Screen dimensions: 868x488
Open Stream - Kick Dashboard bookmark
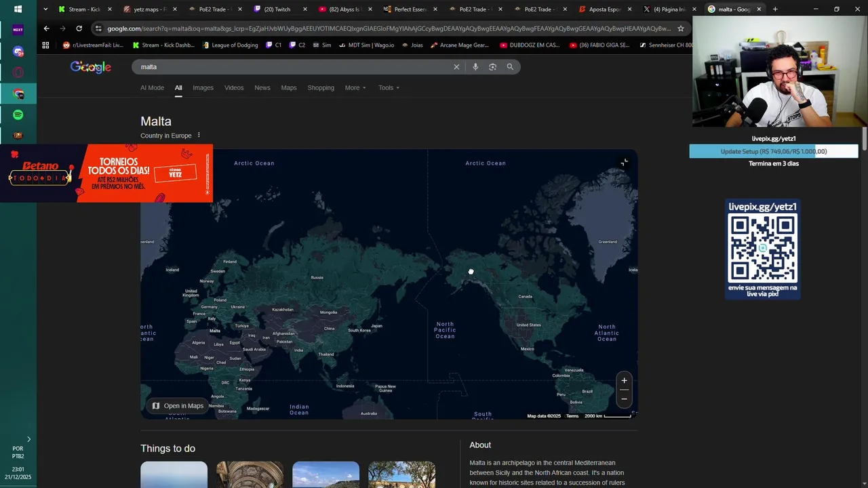tap(163, 45)
